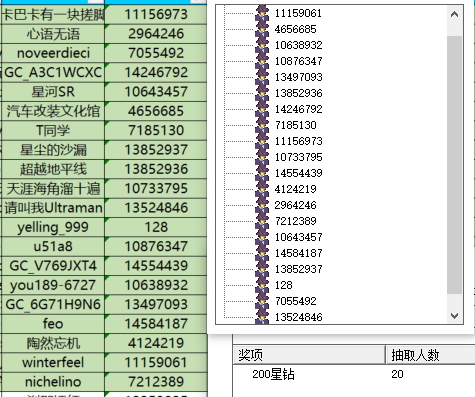Click spreadsheet cell nichelino
This screenshot has height=397, width=475.
coord(53,382)
